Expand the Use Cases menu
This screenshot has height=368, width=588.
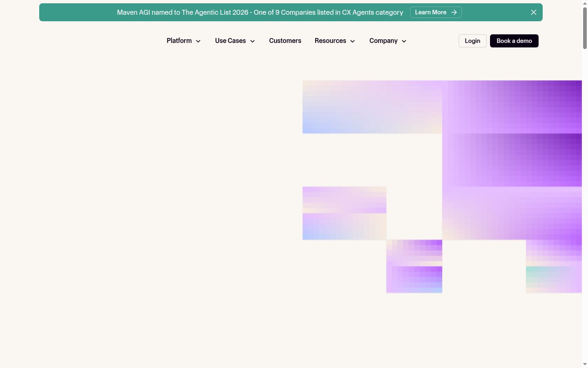(235, 41)
